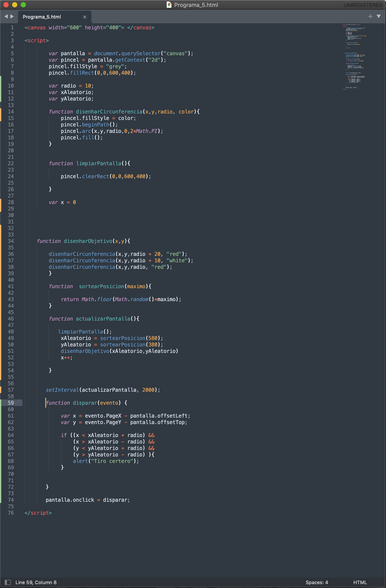Click the if keyword on line 64
Viewport: 386px width, 588px height.
pos(64,435)
